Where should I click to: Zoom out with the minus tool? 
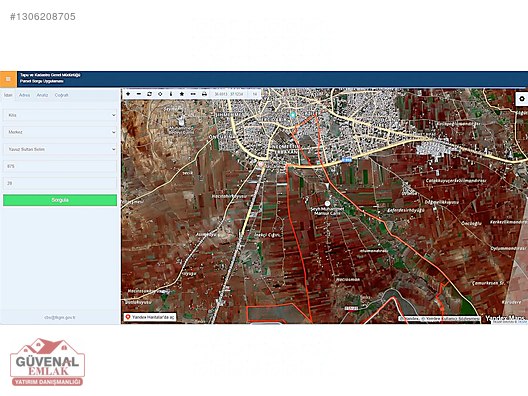tap(139, 94)
